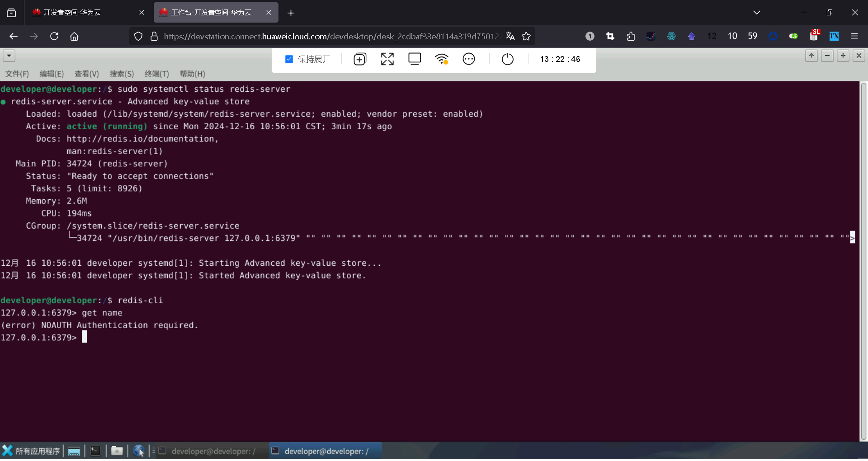Open the extensions puzzle piece menu

631,36
